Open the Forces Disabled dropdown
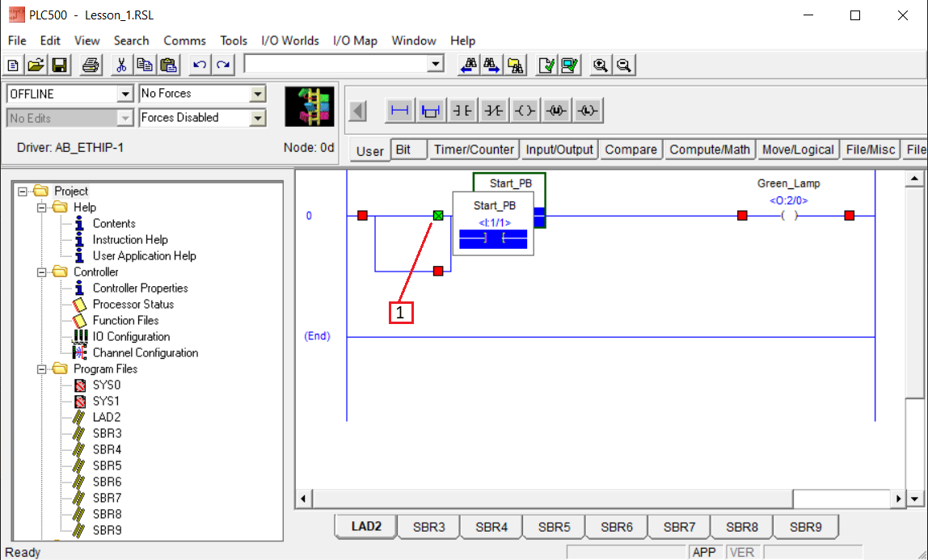 pos(257,118)
